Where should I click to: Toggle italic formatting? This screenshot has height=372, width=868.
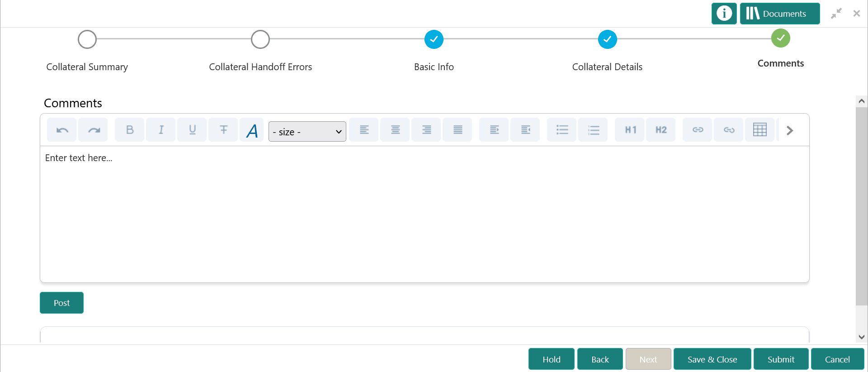[161, 130]
